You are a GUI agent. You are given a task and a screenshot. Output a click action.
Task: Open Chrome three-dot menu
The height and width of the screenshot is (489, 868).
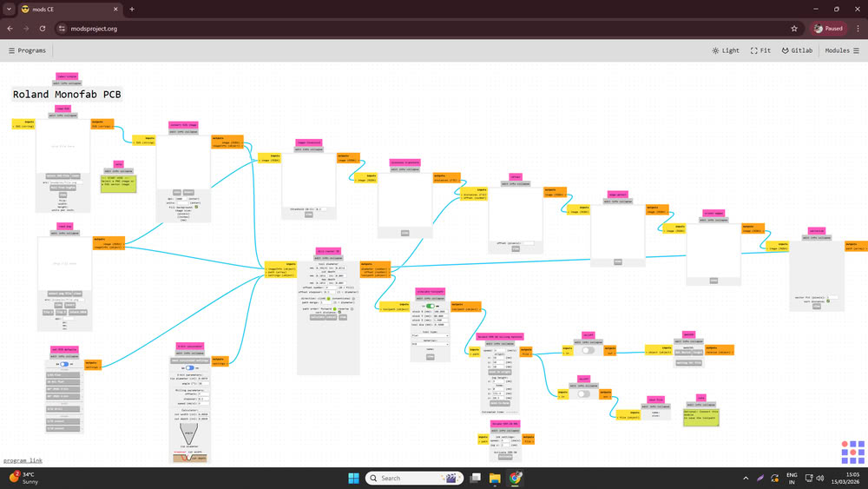click(858, 29)
